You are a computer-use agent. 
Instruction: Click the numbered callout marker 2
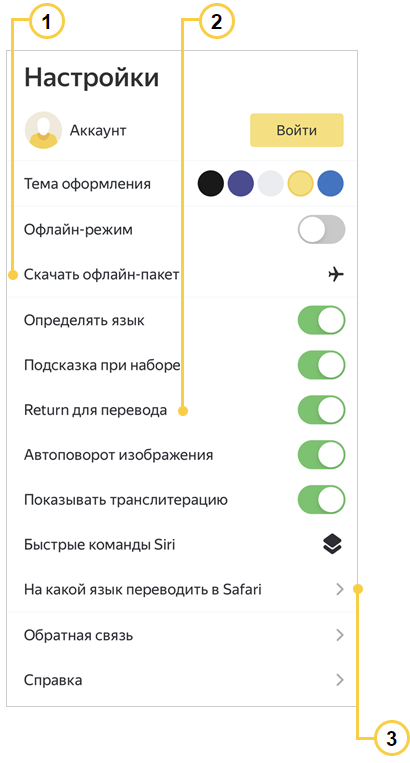click(217, 22)
